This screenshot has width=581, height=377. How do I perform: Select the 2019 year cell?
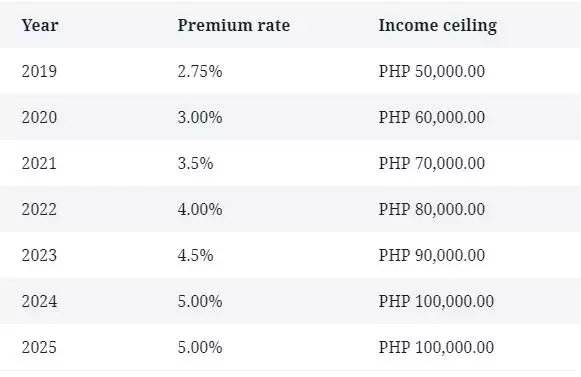pos(39,71)
